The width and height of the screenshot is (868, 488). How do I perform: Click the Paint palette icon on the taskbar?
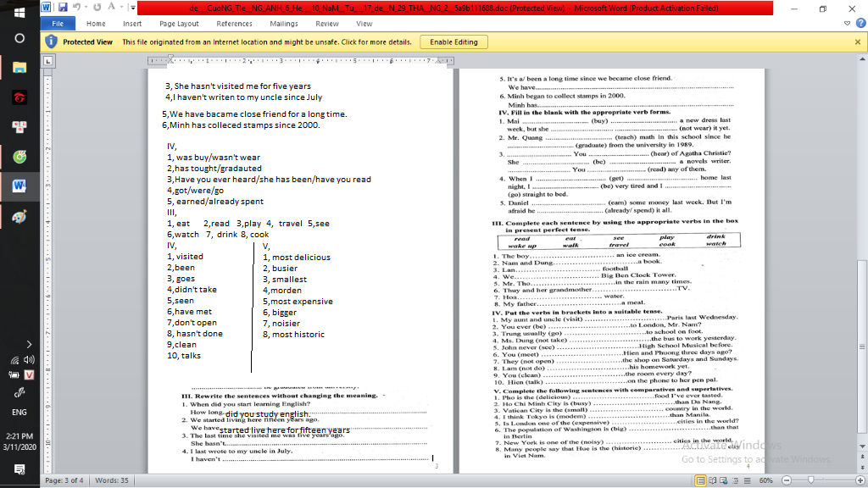point(19,217)
